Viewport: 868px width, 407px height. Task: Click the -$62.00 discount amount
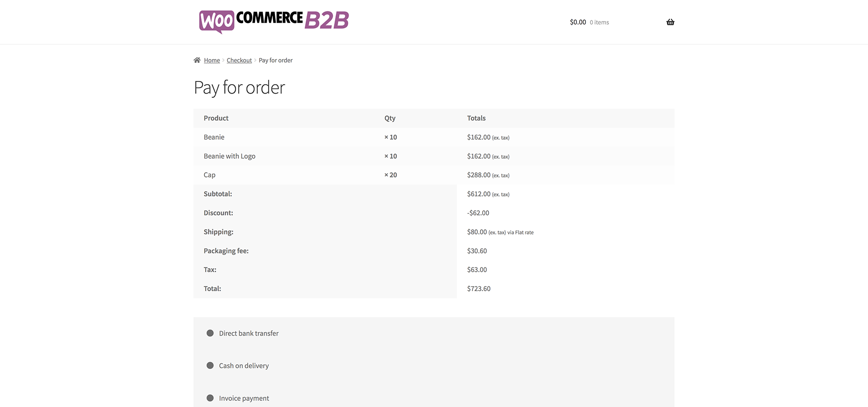(478, 213)
